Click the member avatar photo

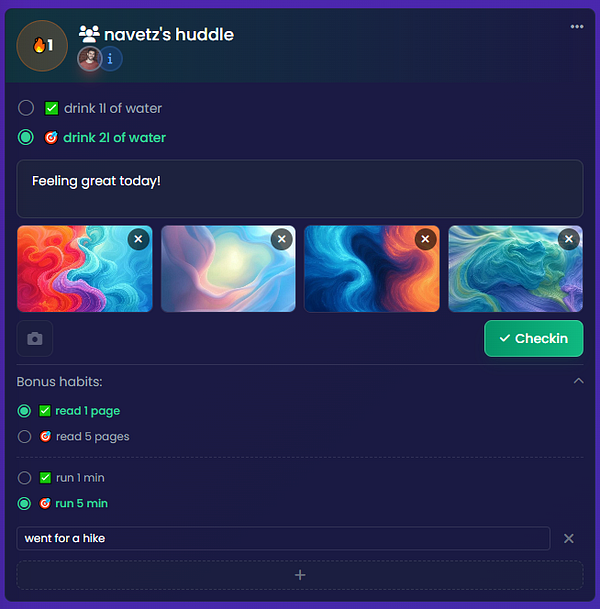tap(90, 59)
